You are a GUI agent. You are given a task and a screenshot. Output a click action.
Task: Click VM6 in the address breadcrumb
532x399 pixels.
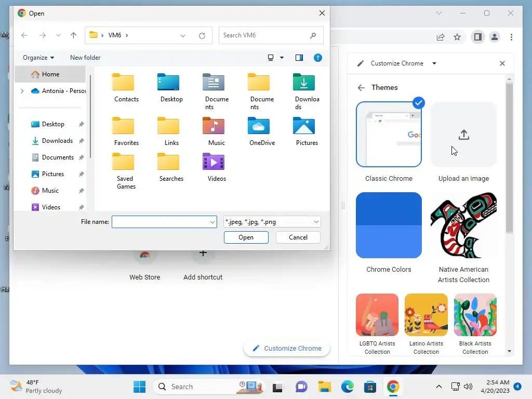(x=115, y=35)
